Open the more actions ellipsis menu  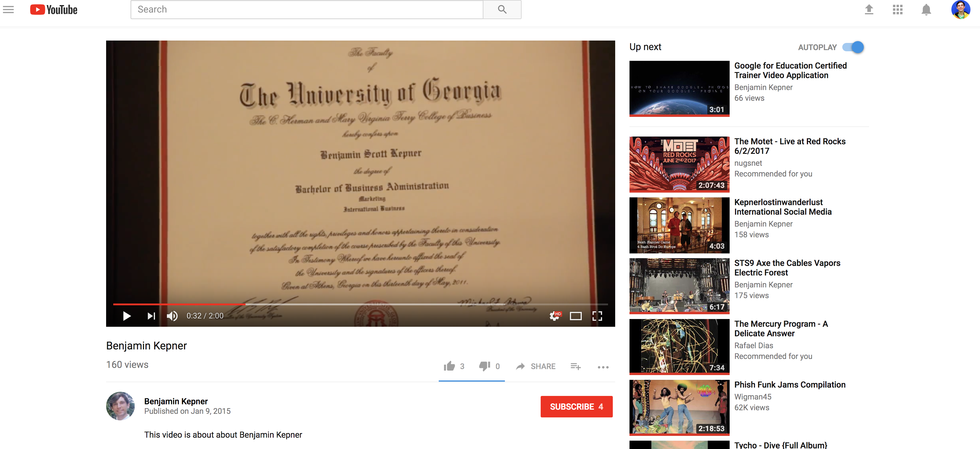(x=603, y=367)
